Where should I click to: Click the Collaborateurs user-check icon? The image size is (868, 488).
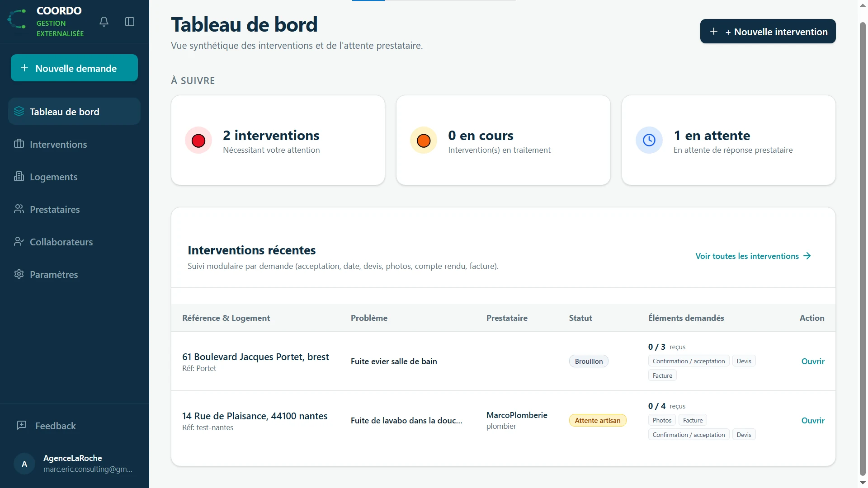point(19,241)
